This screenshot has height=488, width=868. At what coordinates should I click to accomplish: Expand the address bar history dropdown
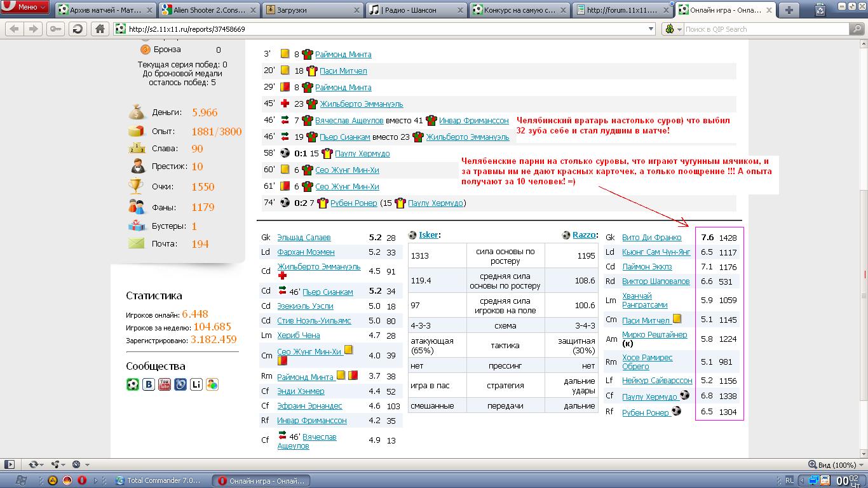[x=651, y=29]
